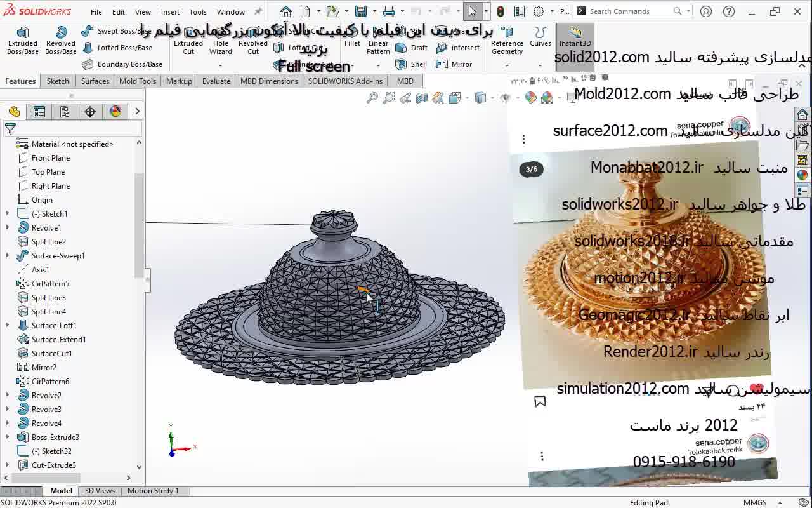Click the Linear Pattern button

click(x=378, y=41)
